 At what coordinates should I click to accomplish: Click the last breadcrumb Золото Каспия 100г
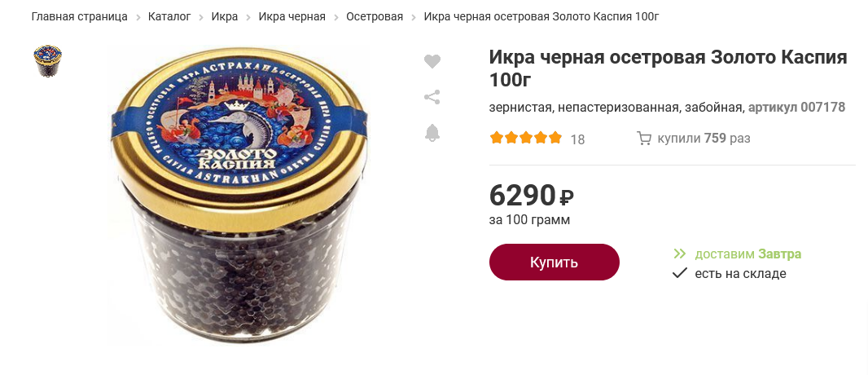(x=541, y=16)
